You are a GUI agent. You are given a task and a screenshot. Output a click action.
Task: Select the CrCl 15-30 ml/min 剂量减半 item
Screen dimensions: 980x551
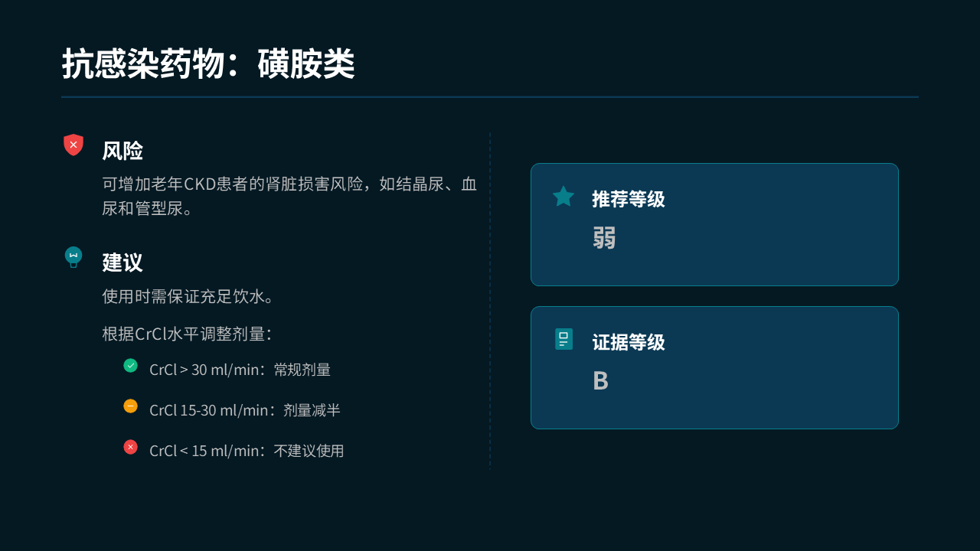[x=245, y=410]
